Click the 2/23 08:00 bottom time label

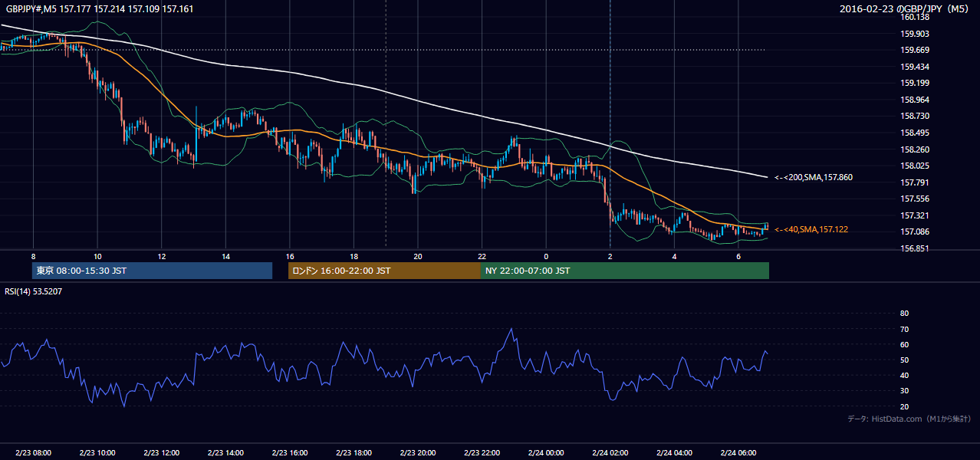(33, 453)
